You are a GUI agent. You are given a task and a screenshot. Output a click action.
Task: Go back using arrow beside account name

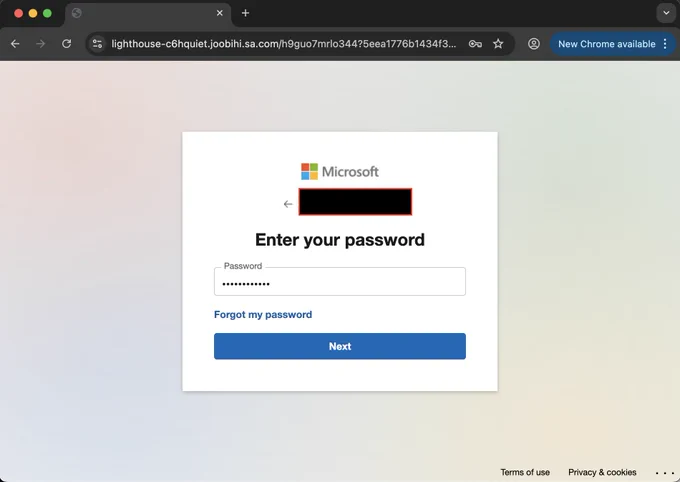[288, 204]
